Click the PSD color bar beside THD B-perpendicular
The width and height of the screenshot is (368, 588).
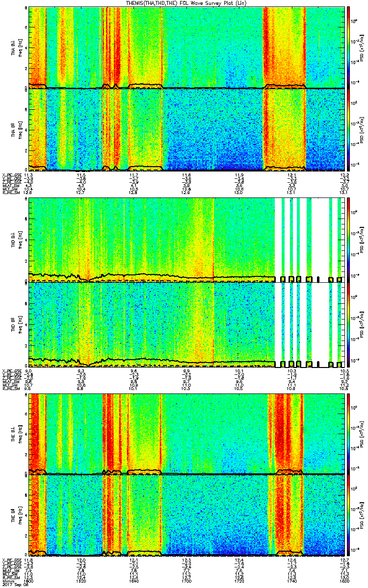click(x=349, y=240)
